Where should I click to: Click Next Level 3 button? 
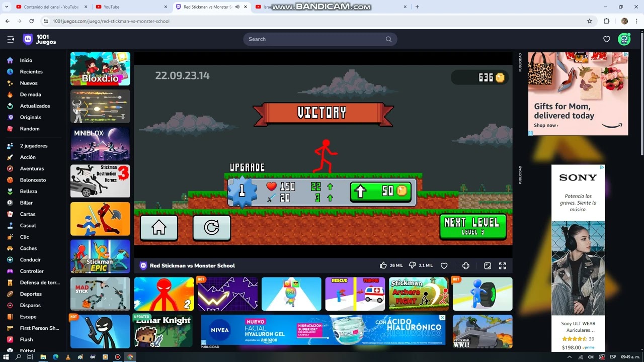(472, 226)
